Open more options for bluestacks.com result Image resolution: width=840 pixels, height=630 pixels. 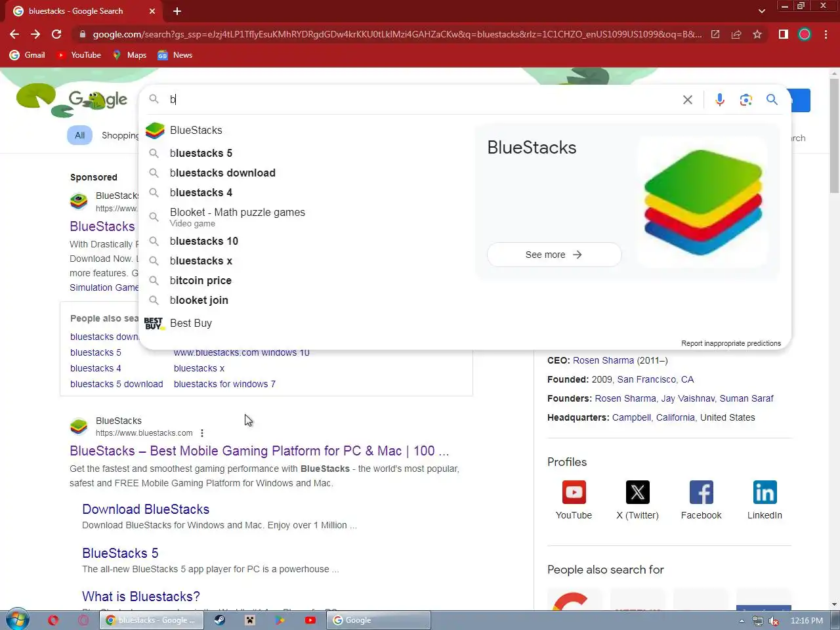tap(202, 433)
